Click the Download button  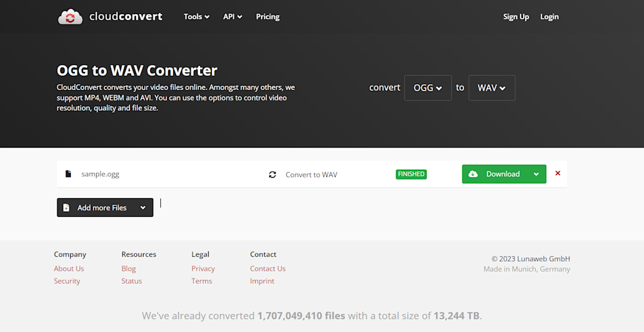pos(504,174)
